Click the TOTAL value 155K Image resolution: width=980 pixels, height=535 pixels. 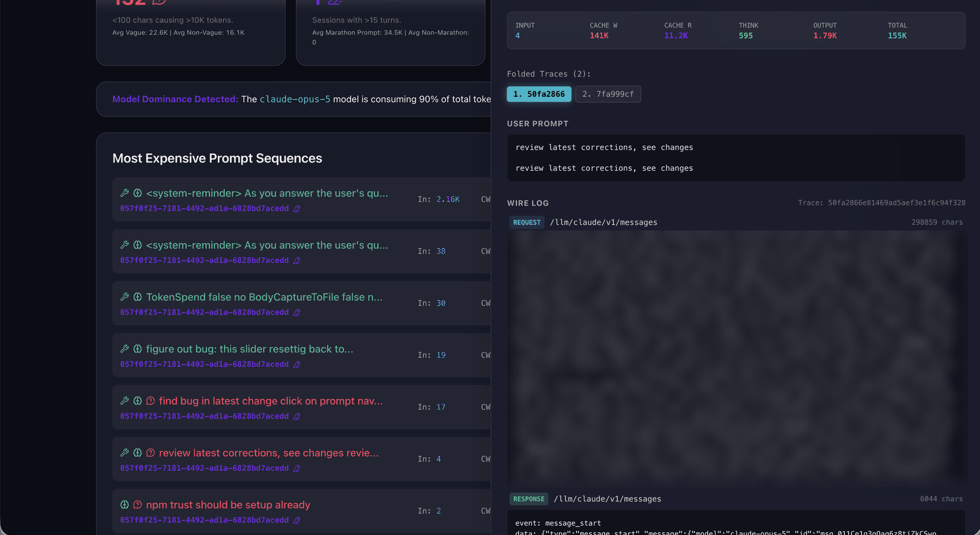[x=897, y=36]
